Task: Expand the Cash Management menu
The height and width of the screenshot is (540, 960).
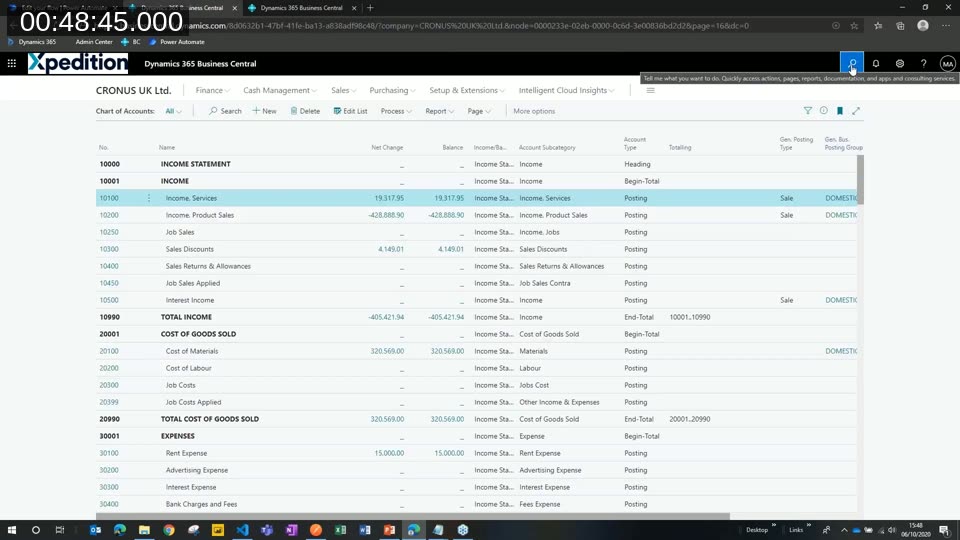Action: point(279,90)
